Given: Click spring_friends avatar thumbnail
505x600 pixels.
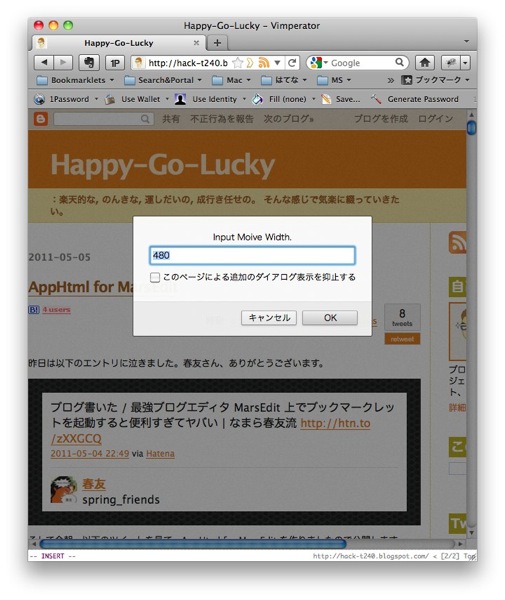Looking at the screenshot, I should coord(64,489).
